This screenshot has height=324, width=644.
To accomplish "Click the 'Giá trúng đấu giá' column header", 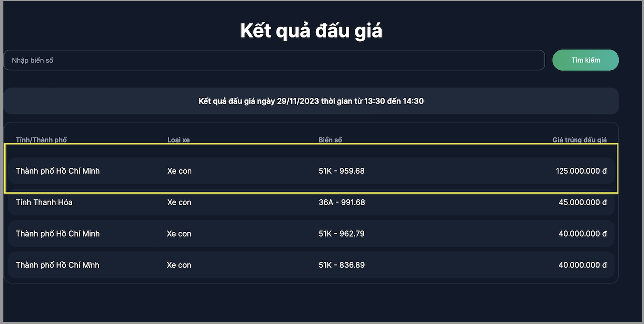I will 579,140.
